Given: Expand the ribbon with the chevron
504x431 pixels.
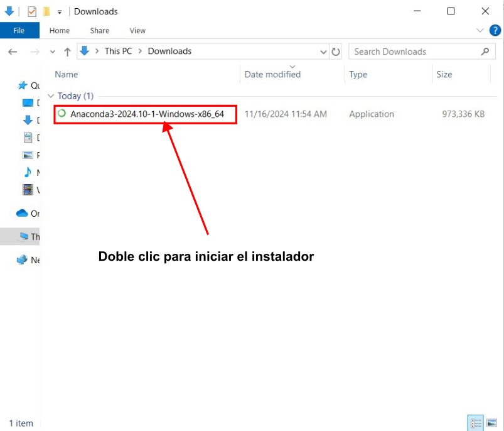Looking at the screenshot, I should [480, 31].
